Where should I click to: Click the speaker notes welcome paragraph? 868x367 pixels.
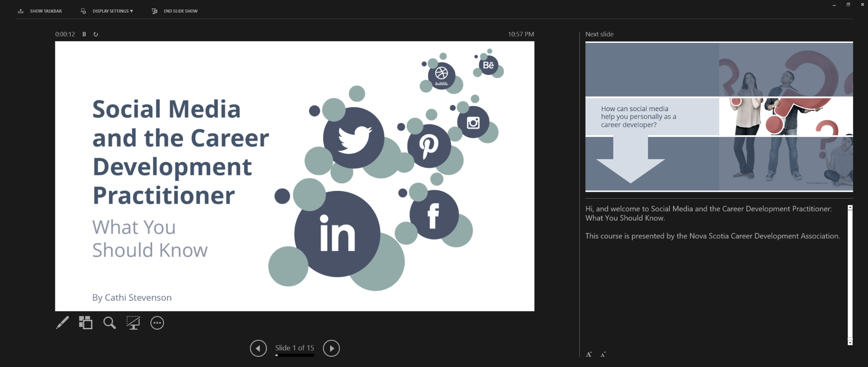(708, 213)
